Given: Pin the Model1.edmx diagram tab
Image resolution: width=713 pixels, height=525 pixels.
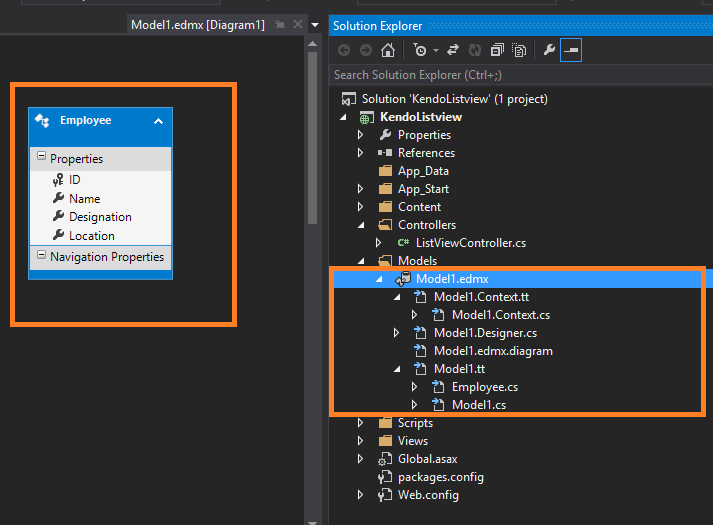Looking at the screenshot, I should click(x=279, y=25).
